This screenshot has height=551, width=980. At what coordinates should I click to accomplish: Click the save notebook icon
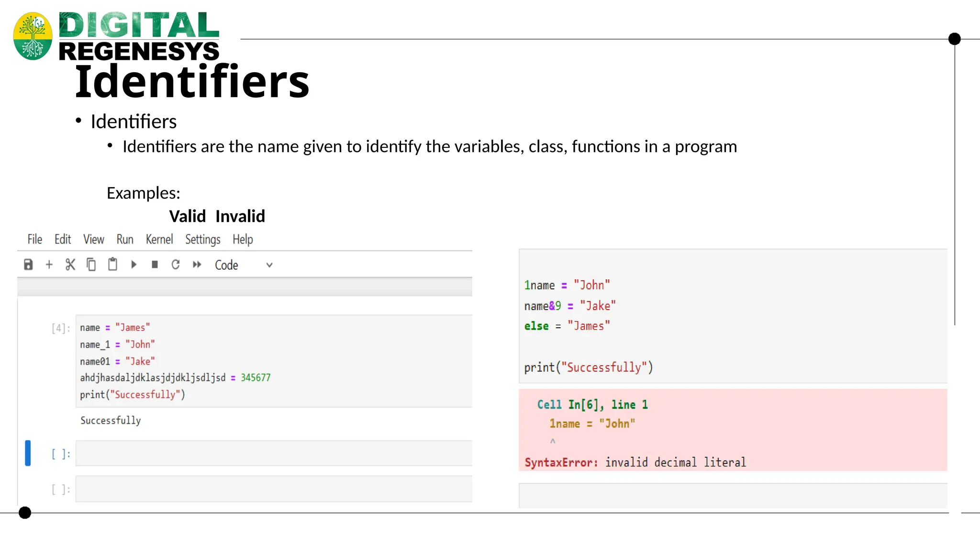(28, 264)
